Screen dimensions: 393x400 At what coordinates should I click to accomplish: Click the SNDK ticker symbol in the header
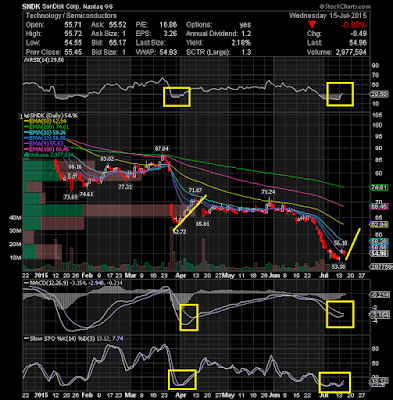point(32,7)
